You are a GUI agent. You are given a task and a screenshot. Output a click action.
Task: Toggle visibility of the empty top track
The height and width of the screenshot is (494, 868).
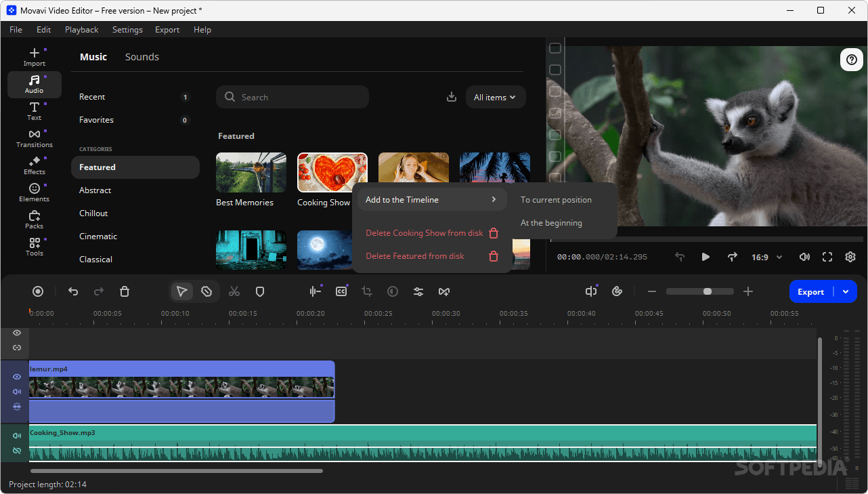point(17,333)
